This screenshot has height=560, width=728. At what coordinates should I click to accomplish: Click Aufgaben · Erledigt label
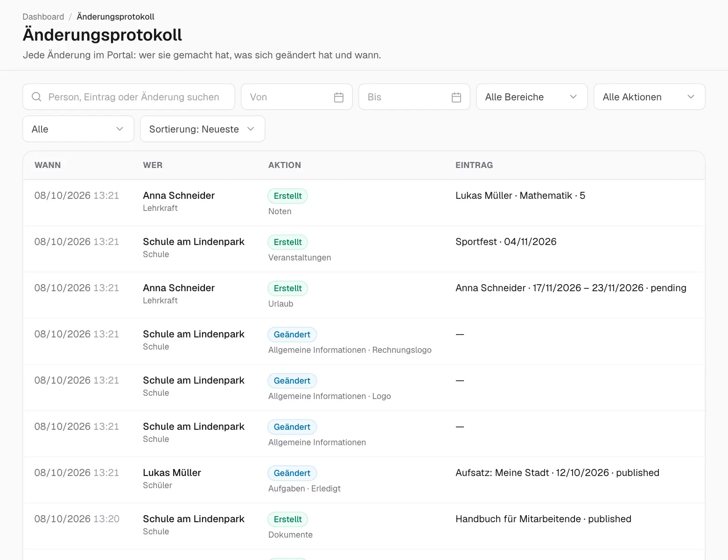pyautogui.click(x=304, y=489)
